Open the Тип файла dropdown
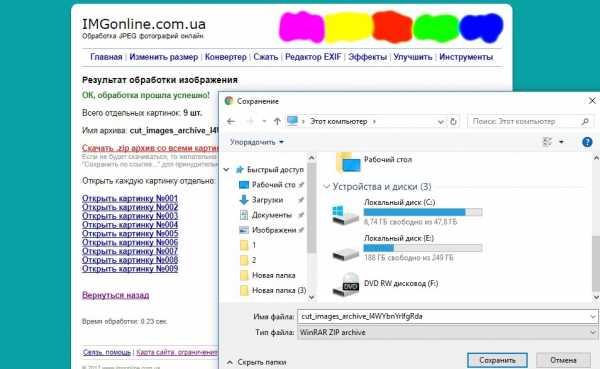Image resolution: width=600 pixels, height=369 pixels. (447, 332)
